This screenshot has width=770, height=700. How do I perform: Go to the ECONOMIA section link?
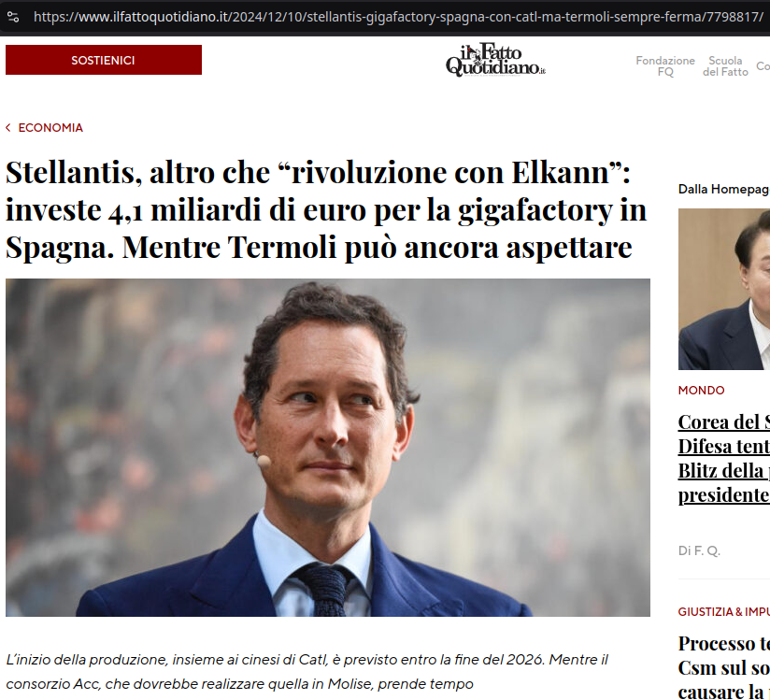(x=50, y=128)
